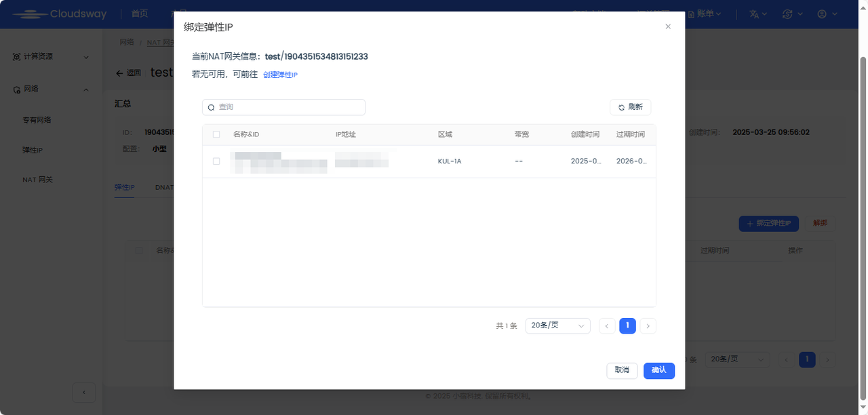Screen dimensions: 868x415
Task: Check the select-all checkbox in table header
Action: (x=216, y=134)
